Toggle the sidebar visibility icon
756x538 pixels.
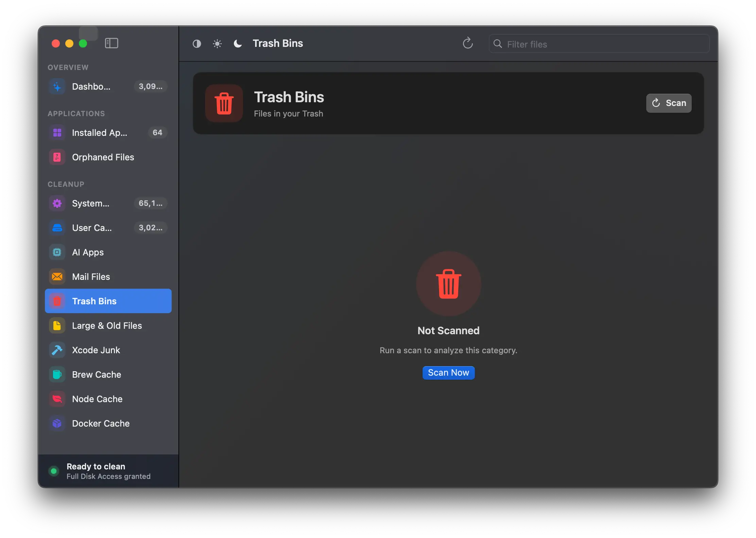[x=111, y=43]
